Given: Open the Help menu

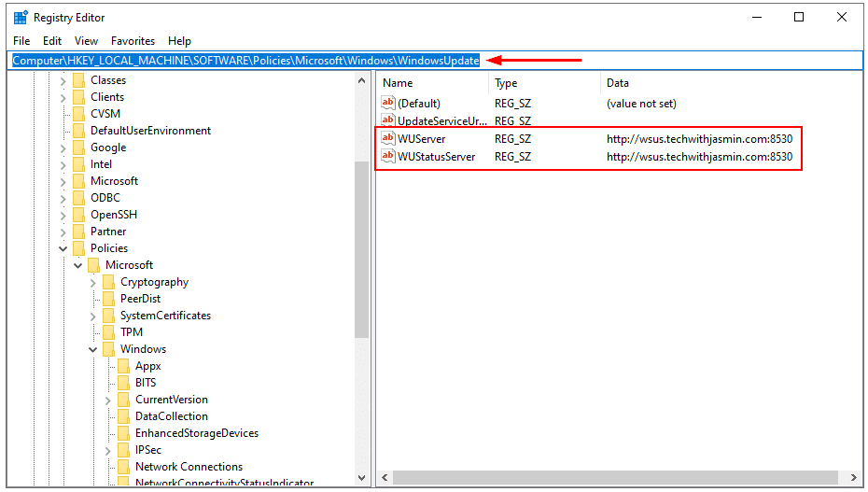Looking at the screenshot, I should coord(179,41).
